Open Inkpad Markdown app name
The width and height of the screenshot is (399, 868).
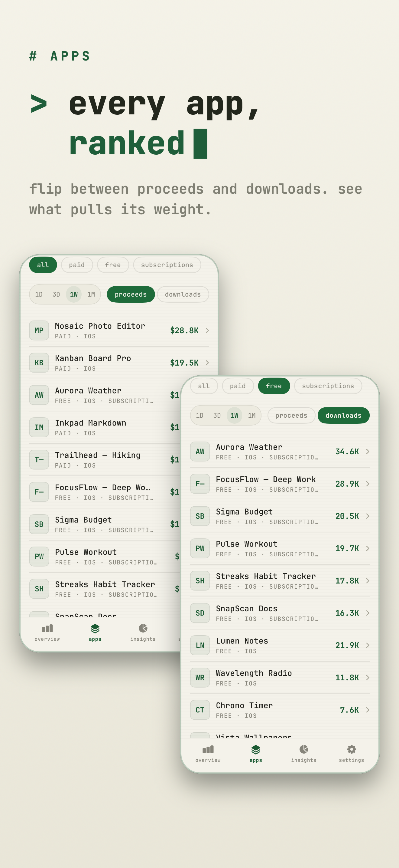coord(90,423)
